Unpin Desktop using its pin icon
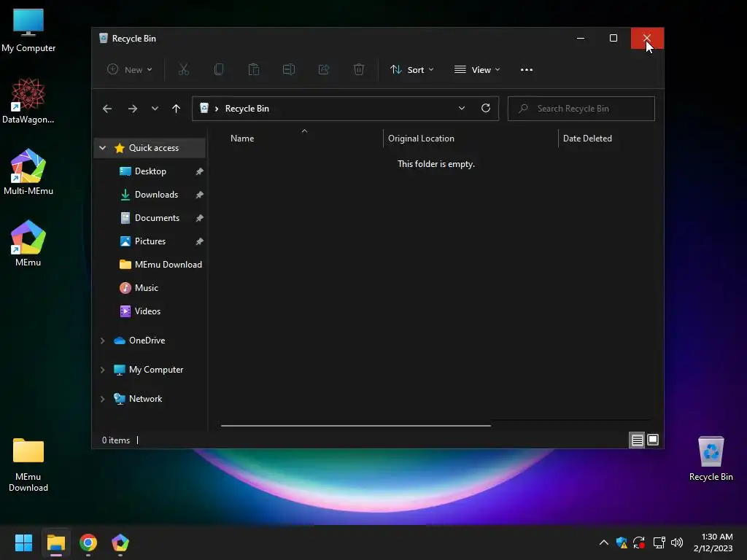 pyautogui.click(x=200, y=171)
